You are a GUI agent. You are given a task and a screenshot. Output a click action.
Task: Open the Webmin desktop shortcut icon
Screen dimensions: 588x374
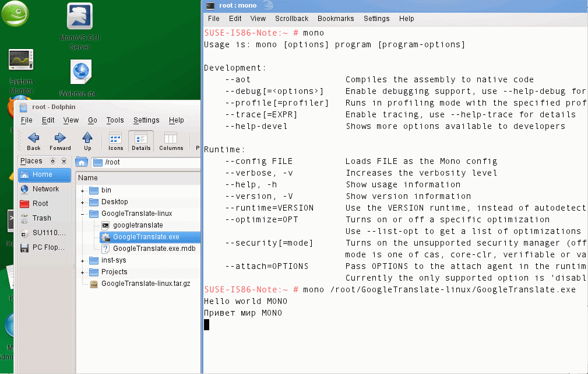point(80,72)
